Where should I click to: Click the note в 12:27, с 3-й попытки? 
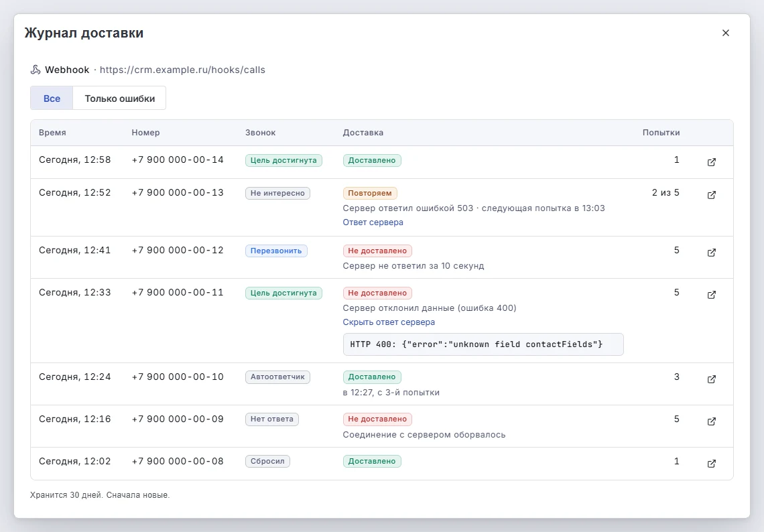pyautogui.click(x=391, y=393)
